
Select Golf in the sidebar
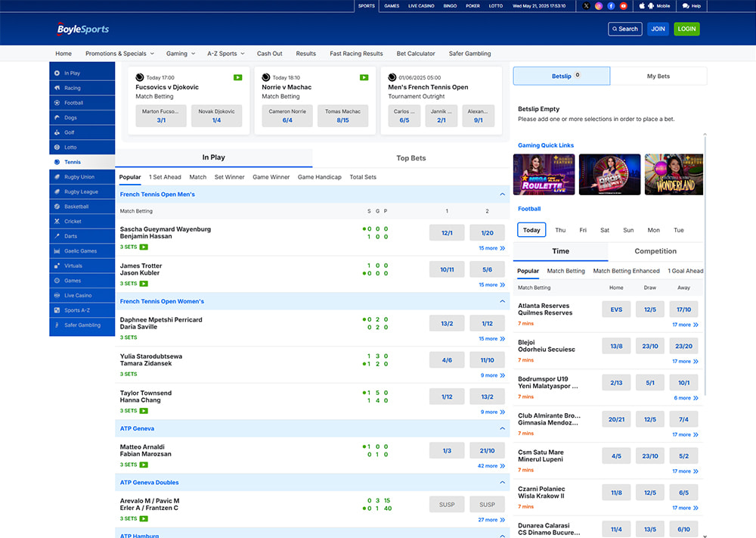coord(82,132)
